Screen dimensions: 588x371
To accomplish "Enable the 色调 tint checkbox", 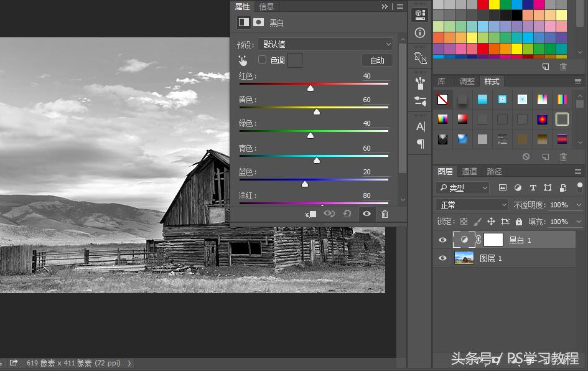I will click(262, 60).
